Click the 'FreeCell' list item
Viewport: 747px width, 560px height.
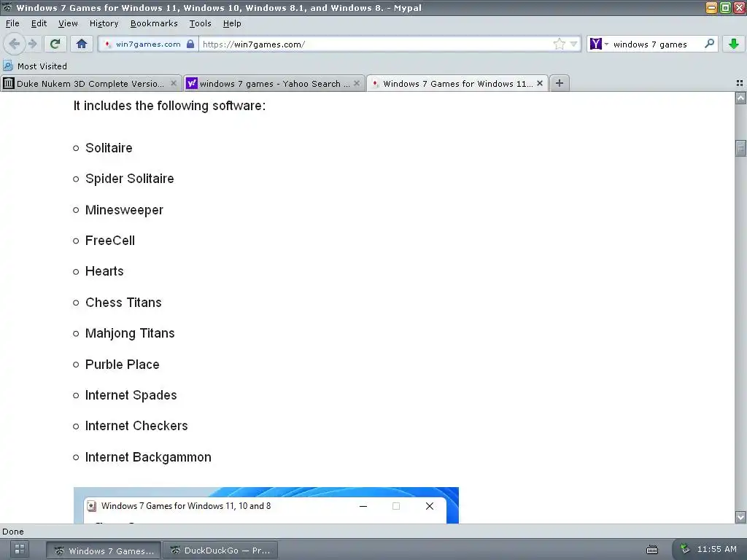pyautogui.click(x=110, y=241)
